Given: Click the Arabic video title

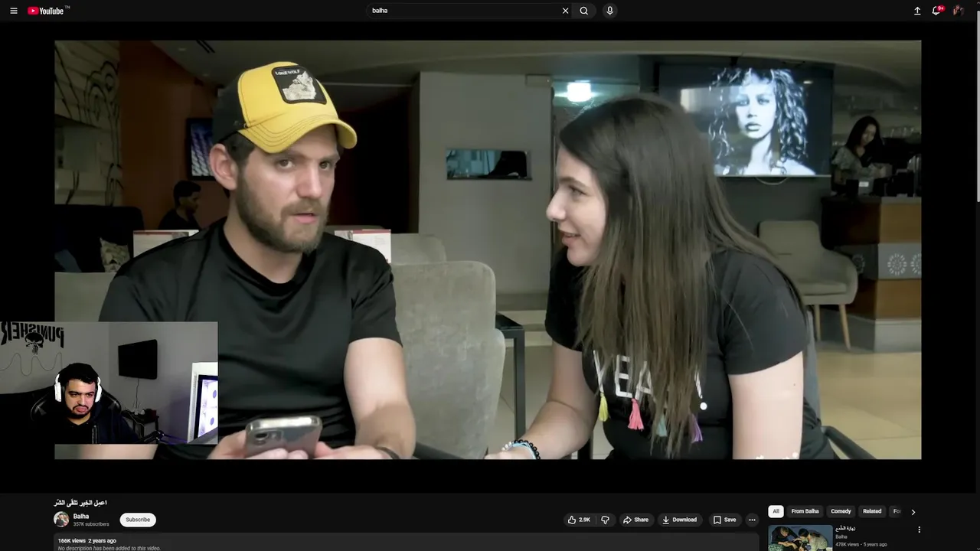Looking at the screenshot, I should click(80, 503).
